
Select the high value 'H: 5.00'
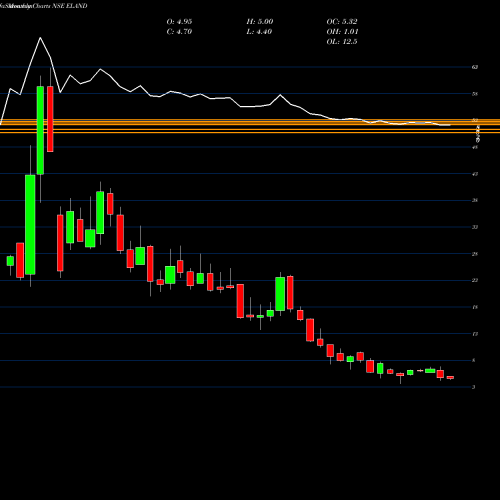tap(260, 22)
